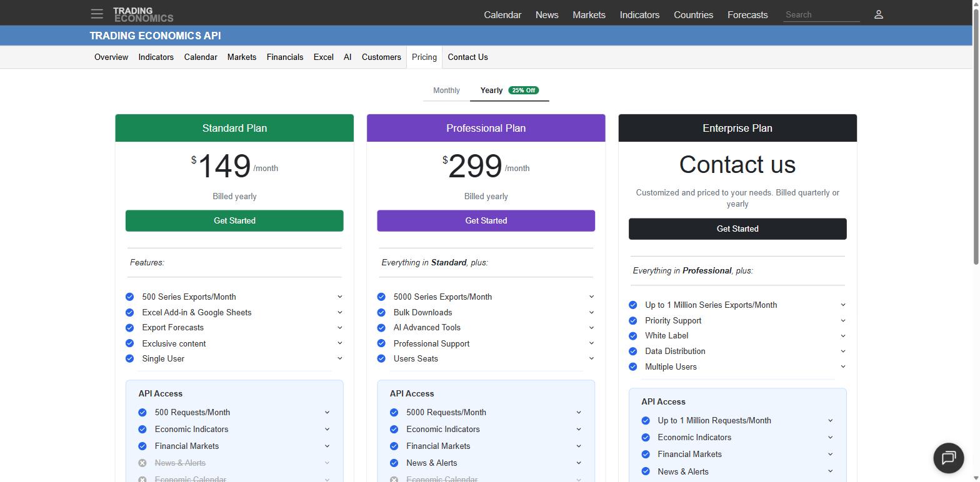Click check icon beside Data Distribution

(632, 352)
